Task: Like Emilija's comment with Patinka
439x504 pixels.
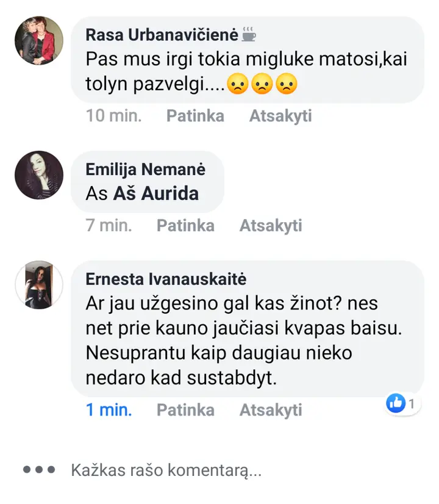Action: coord(185,225)
